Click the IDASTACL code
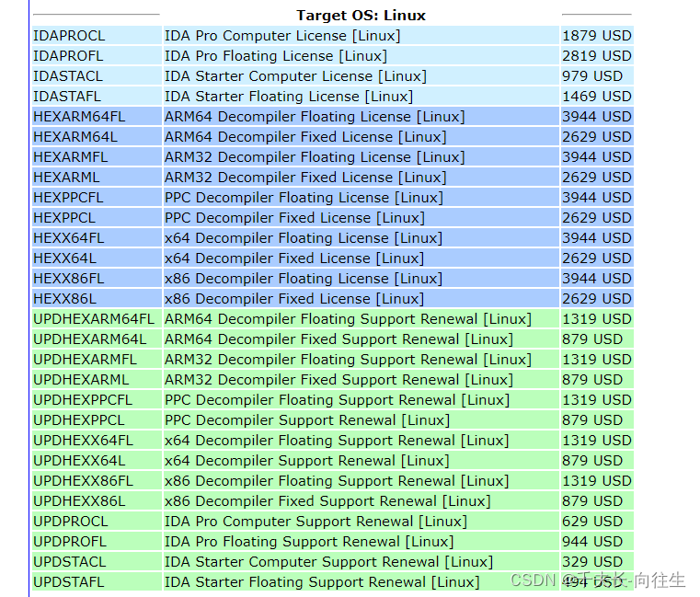Viewport: 700px width, 597px height. pos(68,76)
